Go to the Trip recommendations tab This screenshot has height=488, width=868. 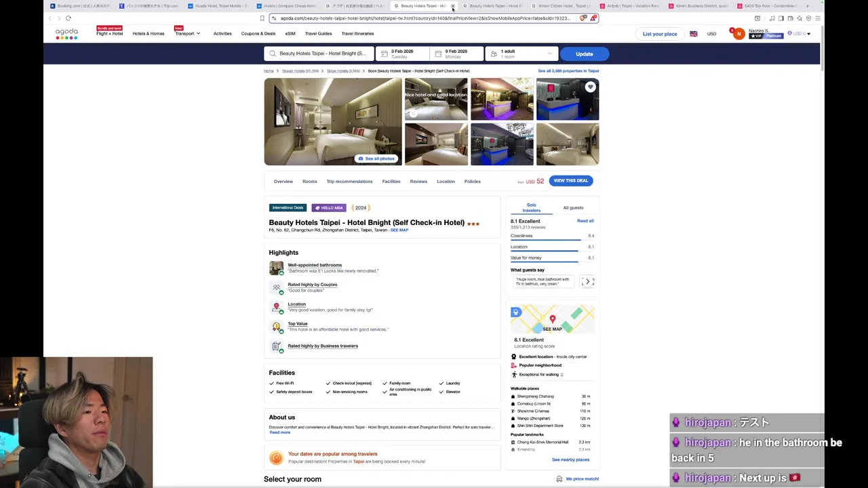(x=349, y=182)
